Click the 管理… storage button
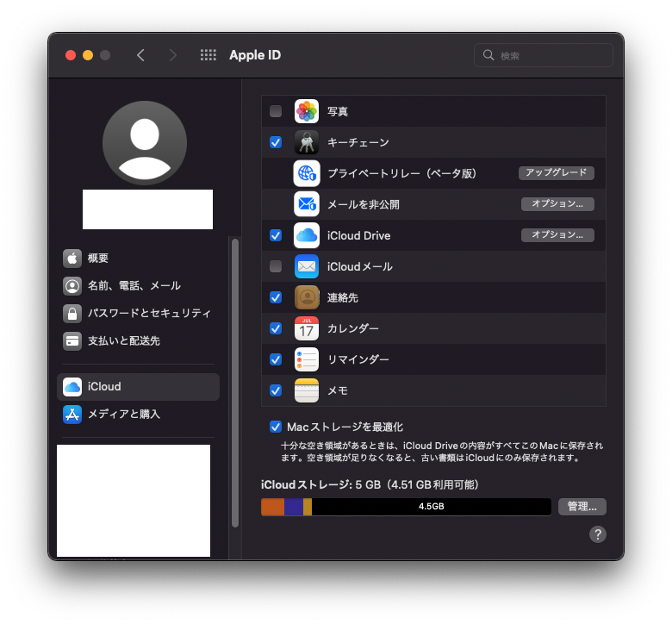672x624 pixels. click(x=582, y=507)
